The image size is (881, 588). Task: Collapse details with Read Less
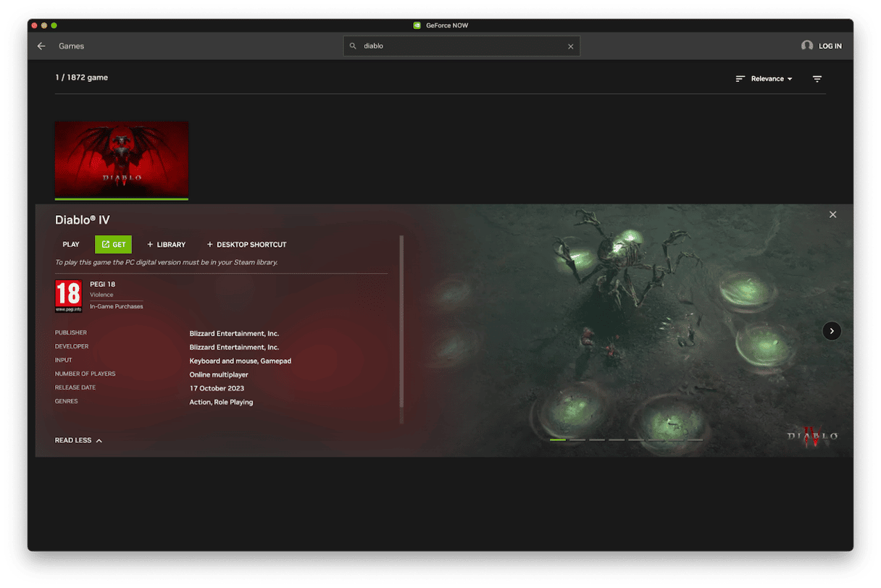(x=78, y=440)
